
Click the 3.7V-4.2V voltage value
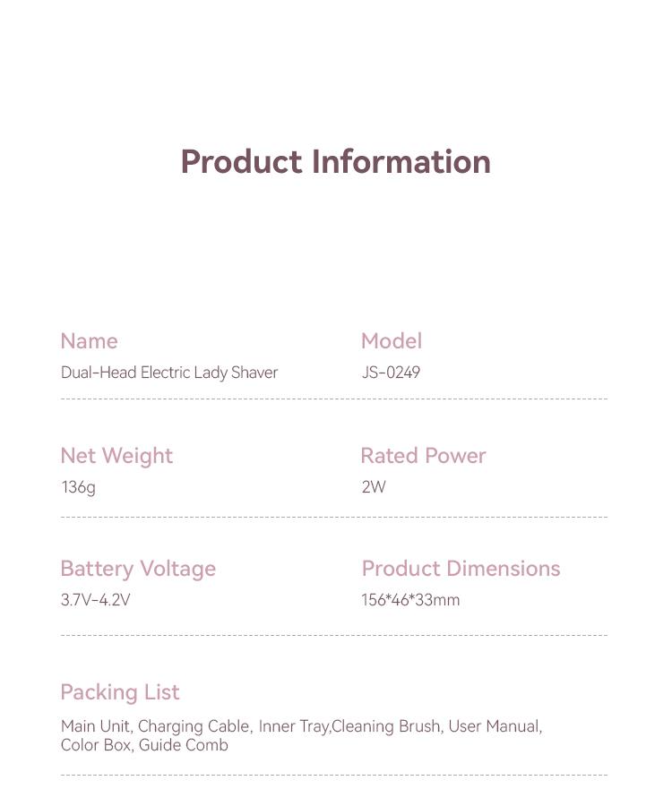click(96, 600)
